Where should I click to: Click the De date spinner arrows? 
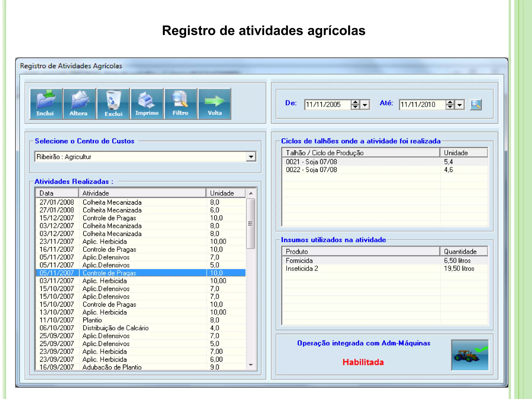coord(355,105)
